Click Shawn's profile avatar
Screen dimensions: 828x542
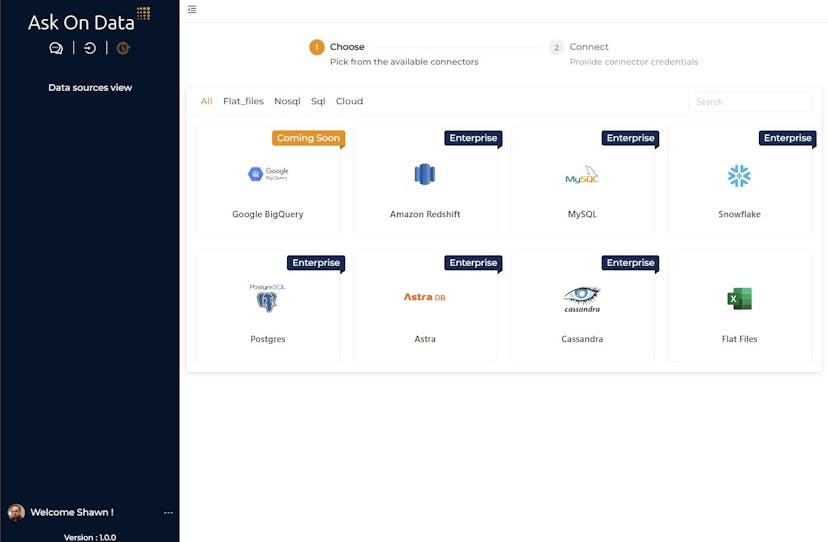click(x=16, y=512)
